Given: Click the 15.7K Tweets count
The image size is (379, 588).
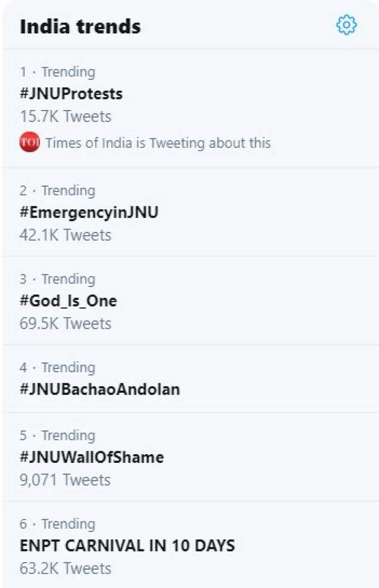Looking at the screenshot, I should click(65, 116).
